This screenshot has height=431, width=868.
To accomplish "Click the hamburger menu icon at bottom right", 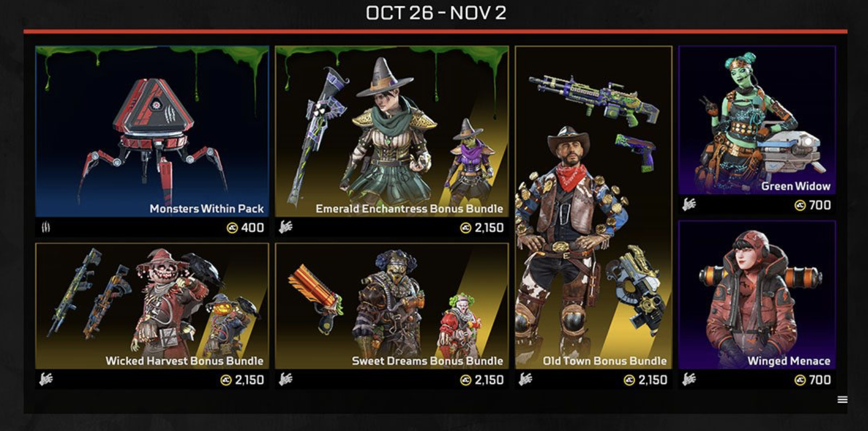I will (x=842, y=400).
